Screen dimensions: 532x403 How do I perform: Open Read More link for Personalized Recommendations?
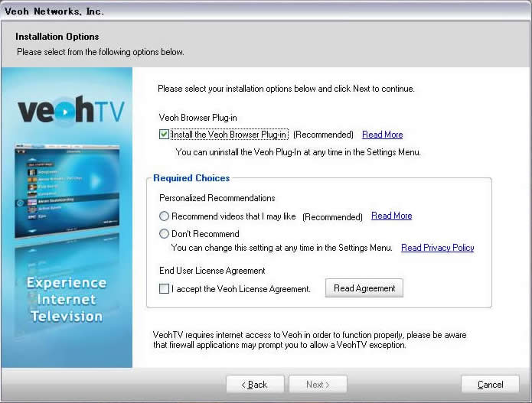(391, 216)
